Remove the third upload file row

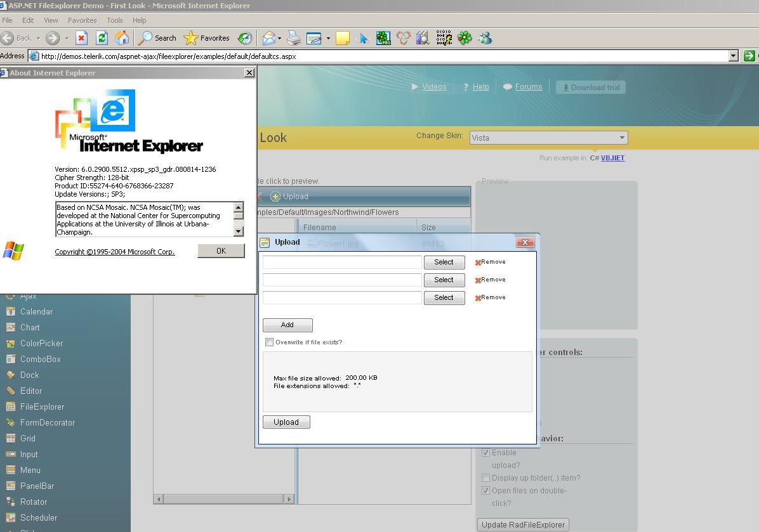point(490,298)
